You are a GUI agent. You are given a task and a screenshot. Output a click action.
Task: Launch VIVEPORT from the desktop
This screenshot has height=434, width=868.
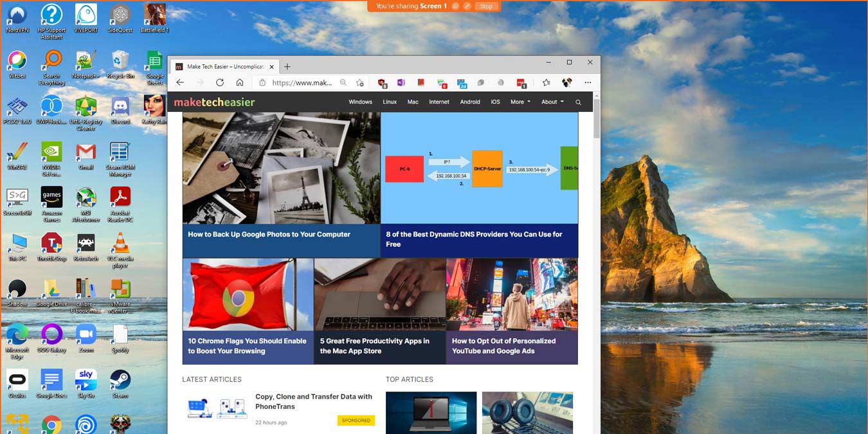coord(86,17)
